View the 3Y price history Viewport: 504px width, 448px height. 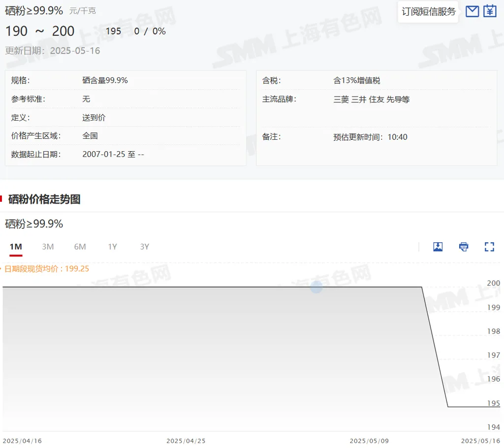(144, 247)
